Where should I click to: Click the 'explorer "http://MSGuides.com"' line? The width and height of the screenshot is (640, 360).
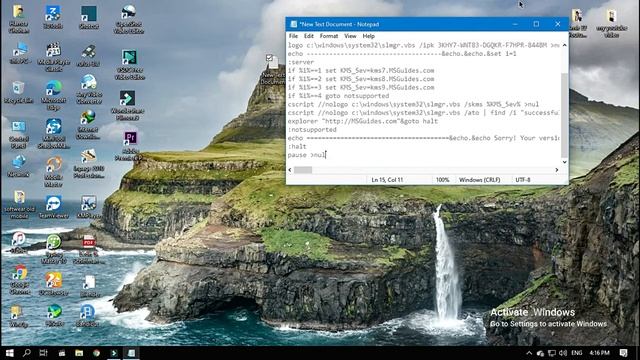pyautogui.click(x=362, y=121)
